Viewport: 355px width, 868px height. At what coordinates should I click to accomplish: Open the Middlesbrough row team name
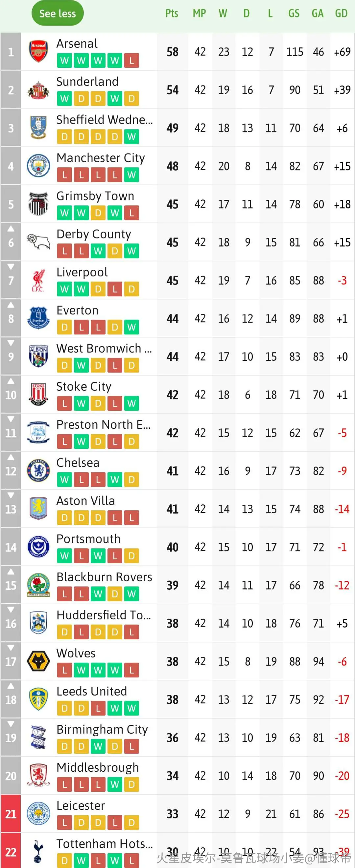pyautogui.click(x=97, y=767)
